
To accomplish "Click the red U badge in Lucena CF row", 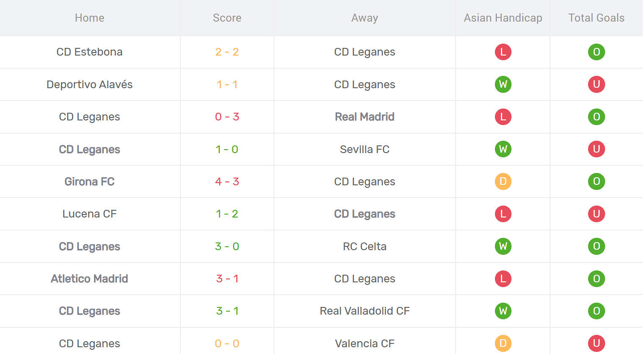I will pyautogui.click(x=596, y=214).
